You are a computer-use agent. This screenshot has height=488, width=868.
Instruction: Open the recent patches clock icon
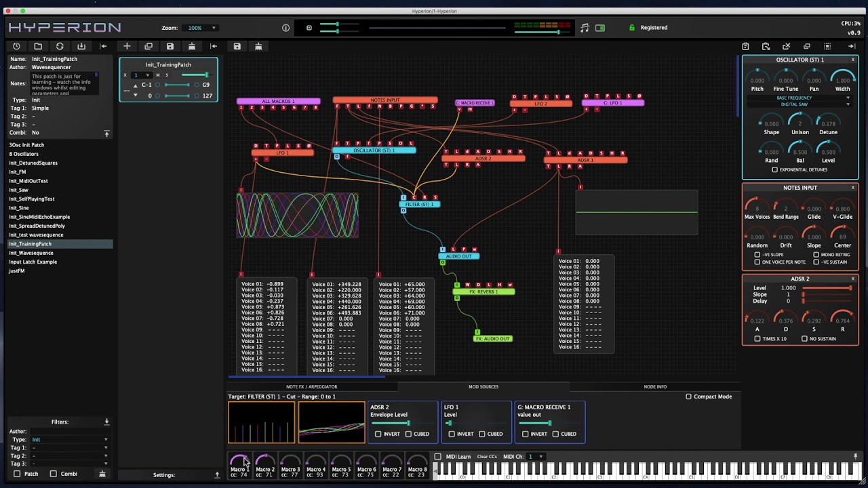(16, 46)
